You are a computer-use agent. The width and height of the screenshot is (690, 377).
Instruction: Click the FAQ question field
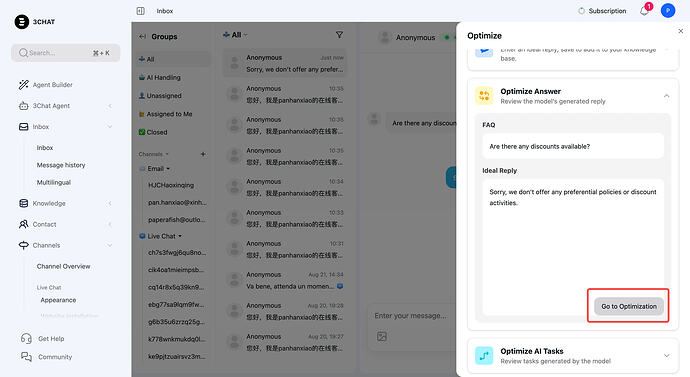[573, 146]
